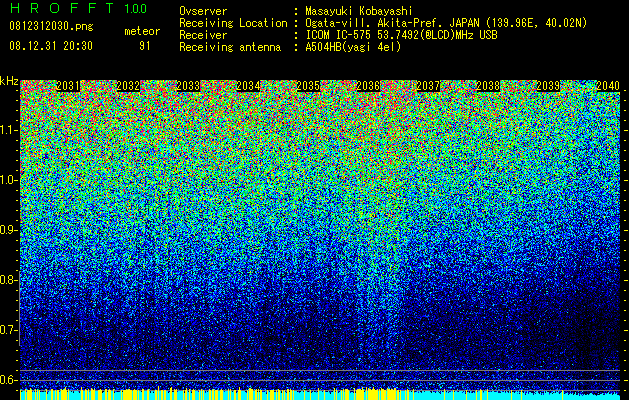Click the 2031 time marker
629x400 pixels.
coord(68,86)
